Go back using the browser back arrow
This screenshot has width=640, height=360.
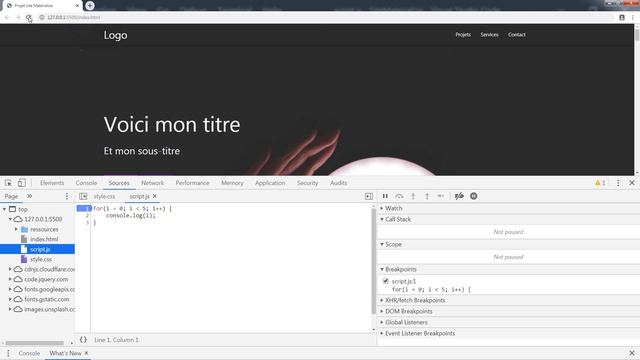[x=7, y=18]
